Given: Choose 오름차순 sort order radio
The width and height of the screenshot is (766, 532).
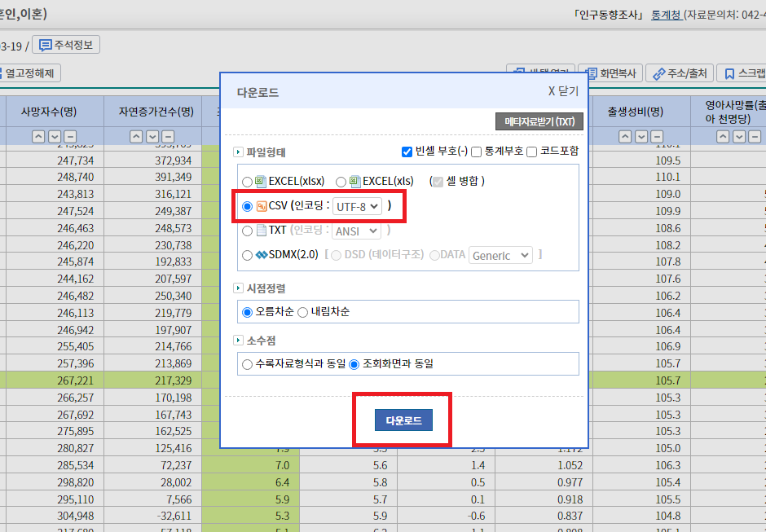Looking at the screenshot, I should [247, 312].
